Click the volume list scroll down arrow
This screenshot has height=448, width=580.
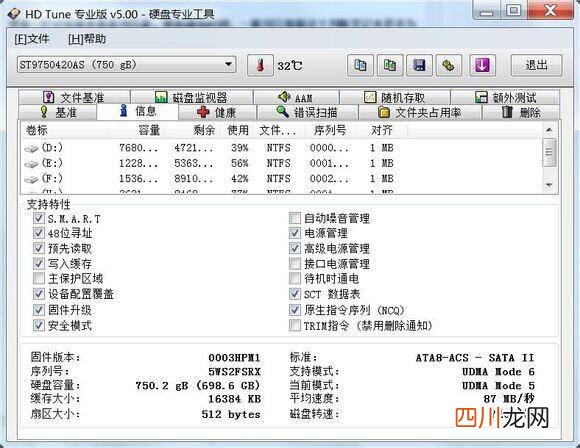549,185
